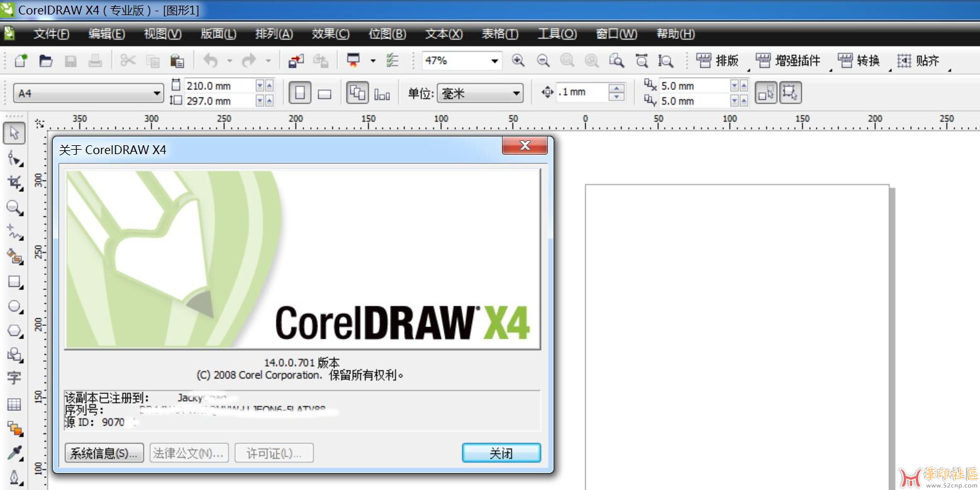Click the duplicate distance x 5.0 mm field
The height and width of the screenshot is (490, 980).
[x=694, y=86]
